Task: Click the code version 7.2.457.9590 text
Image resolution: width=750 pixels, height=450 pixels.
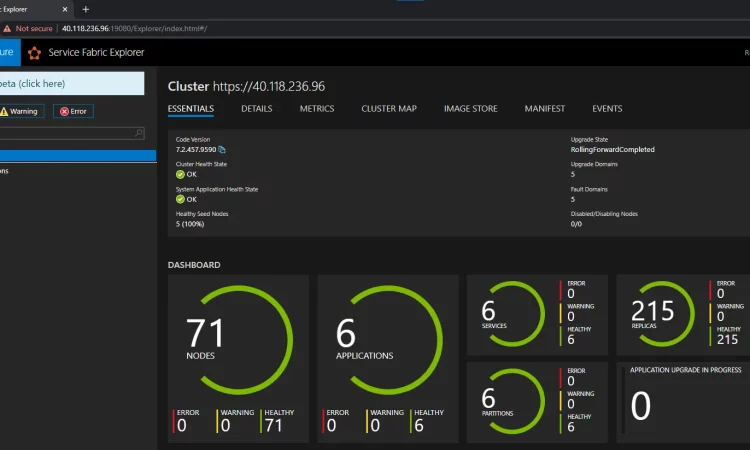Action: [196, 150]
